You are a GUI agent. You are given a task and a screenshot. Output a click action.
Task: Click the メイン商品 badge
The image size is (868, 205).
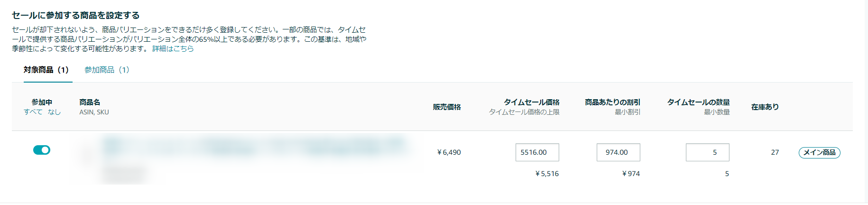[820, 152]
